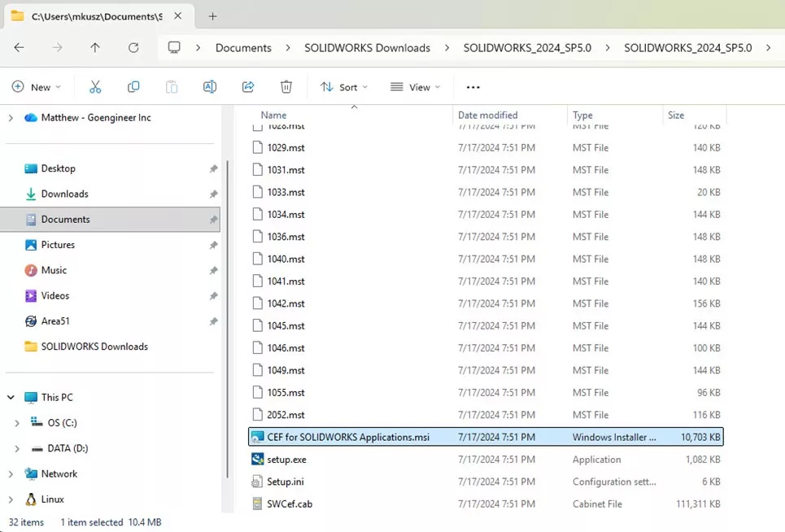Viewport: 785px width, 532px height.
Task: Click the Share icon
Action: coord(248,86)
